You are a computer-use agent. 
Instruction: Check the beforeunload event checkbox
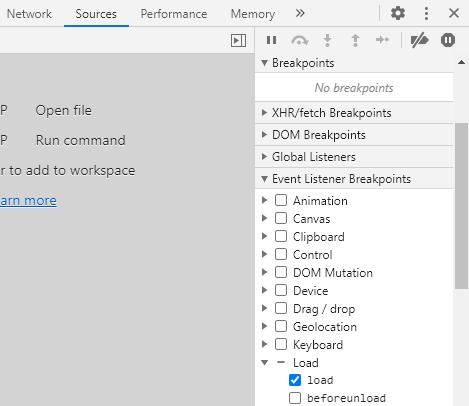(295, 398)
